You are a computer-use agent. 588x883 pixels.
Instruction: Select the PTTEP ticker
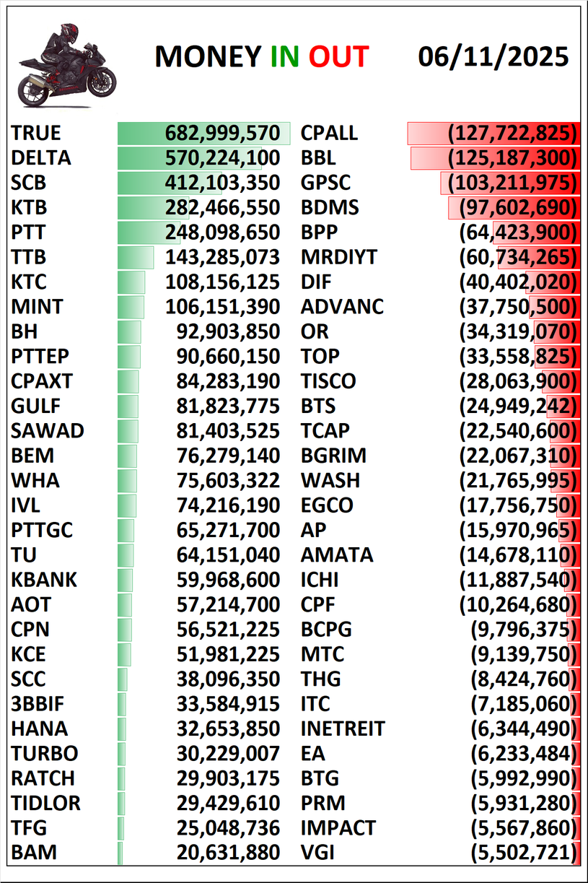(41, 357)
